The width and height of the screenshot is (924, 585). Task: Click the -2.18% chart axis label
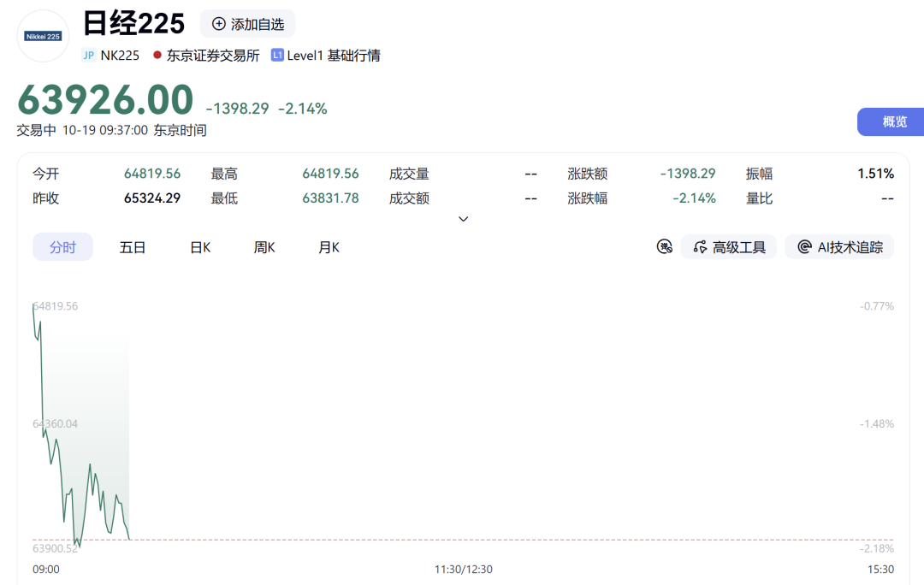point(877,548)
